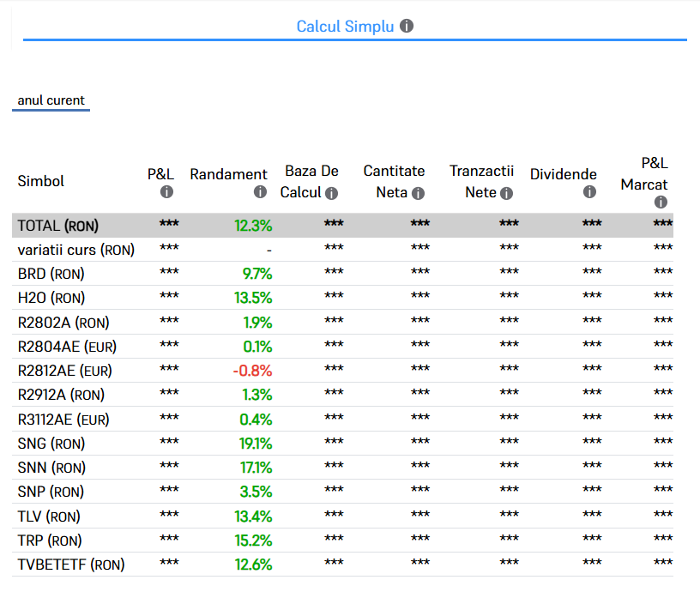This screenshot has width=700, height=598.
Task: Click the variatii curs (RON) row
Action: 76,250
